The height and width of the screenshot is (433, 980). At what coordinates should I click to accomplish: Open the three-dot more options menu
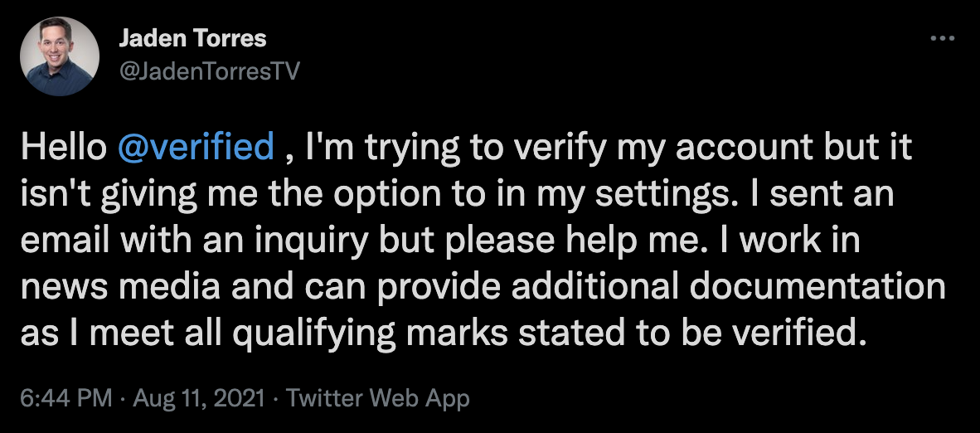(943, 39)
